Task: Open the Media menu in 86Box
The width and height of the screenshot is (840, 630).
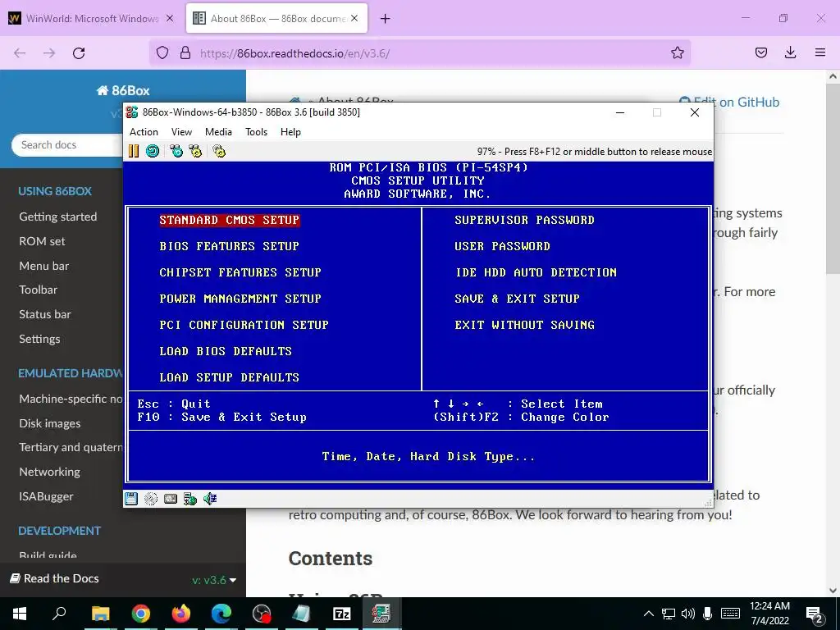Action: point(218,132)
